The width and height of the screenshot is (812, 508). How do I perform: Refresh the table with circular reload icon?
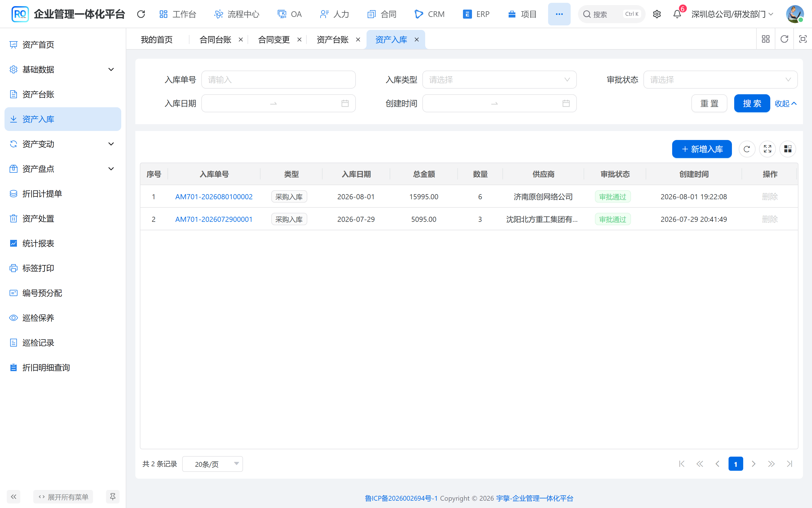(747, 149)
